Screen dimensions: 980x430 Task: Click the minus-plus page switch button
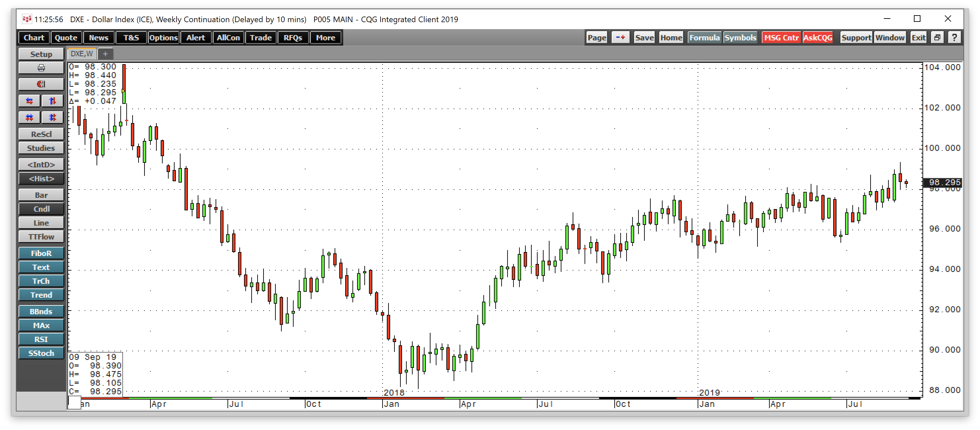(621, 38)
